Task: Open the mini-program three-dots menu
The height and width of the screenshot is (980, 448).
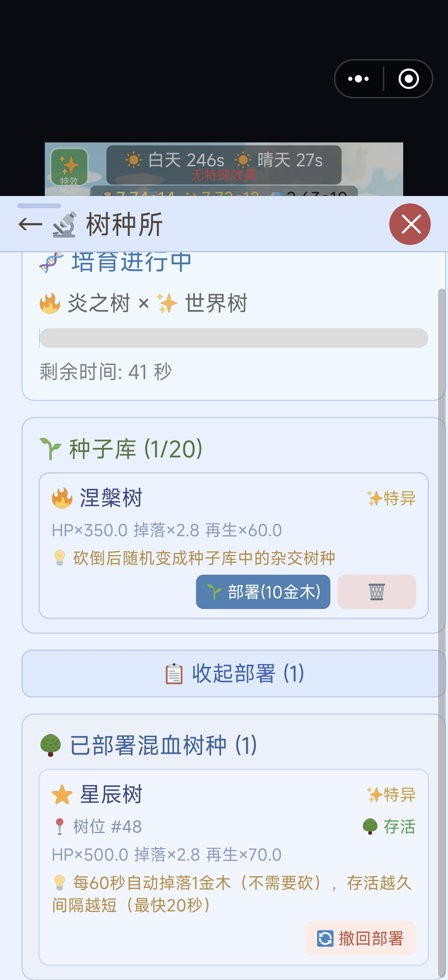Action: tap(358, 79)
